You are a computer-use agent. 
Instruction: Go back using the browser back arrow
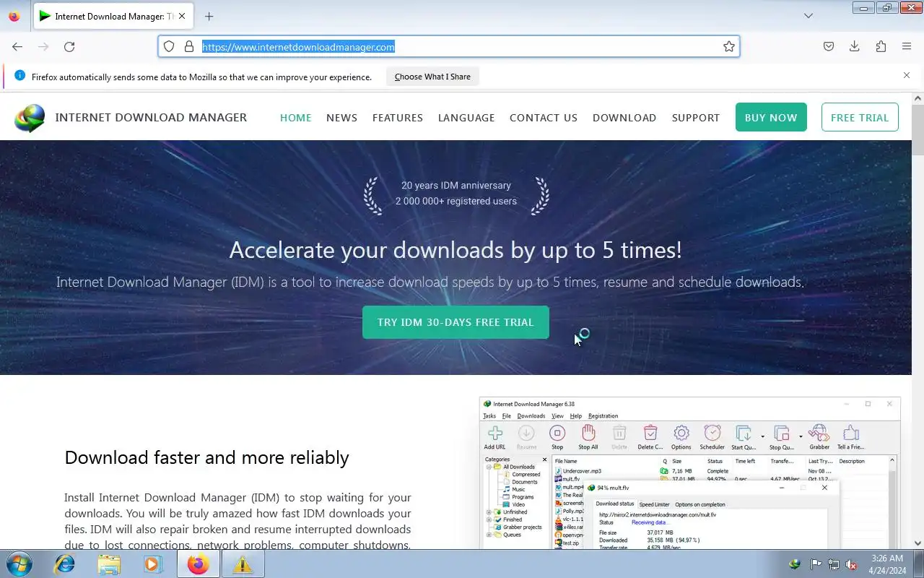point(17,46)
